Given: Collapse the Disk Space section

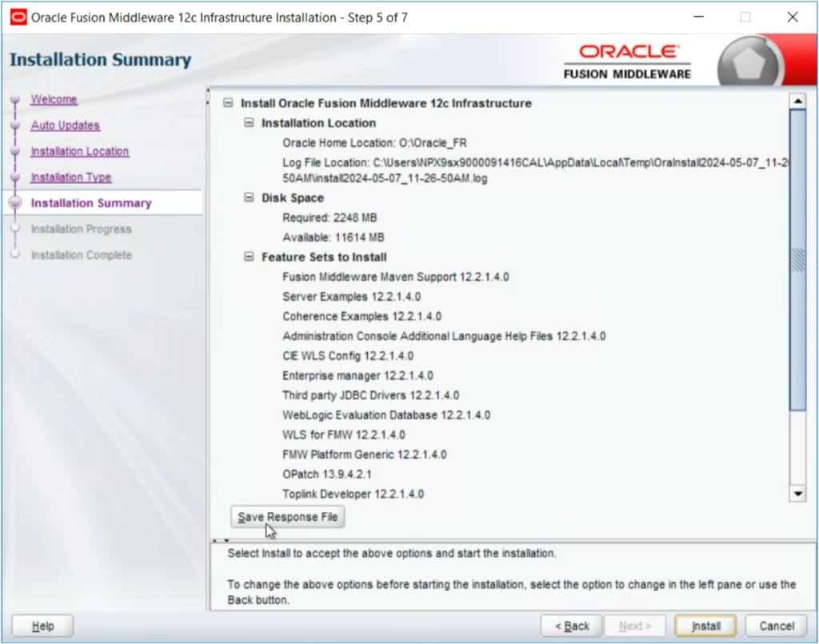Looking at the screenshot, I should coord(250,198).
